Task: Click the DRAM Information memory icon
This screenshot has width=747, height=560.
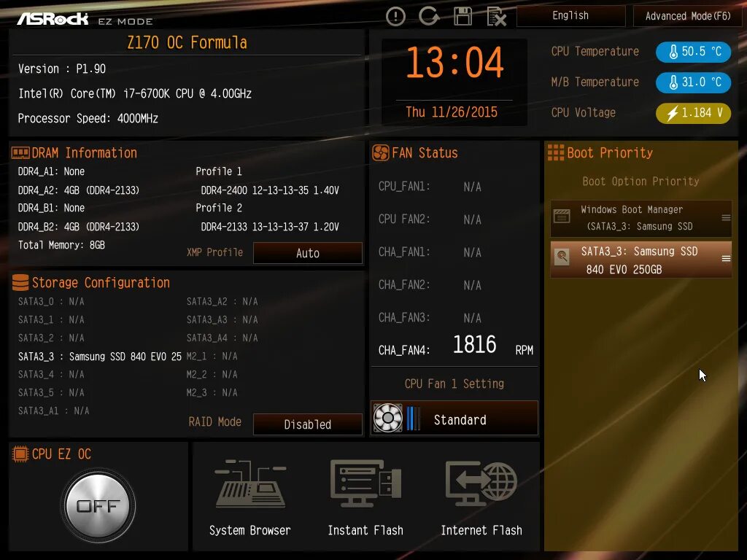Action: [20, 153]
